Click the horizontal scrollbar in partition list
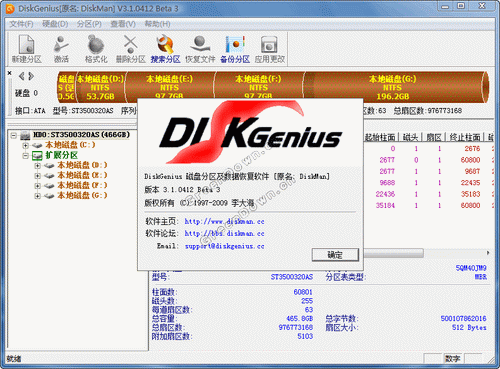 pyautogui.click(x=393, y=253)
